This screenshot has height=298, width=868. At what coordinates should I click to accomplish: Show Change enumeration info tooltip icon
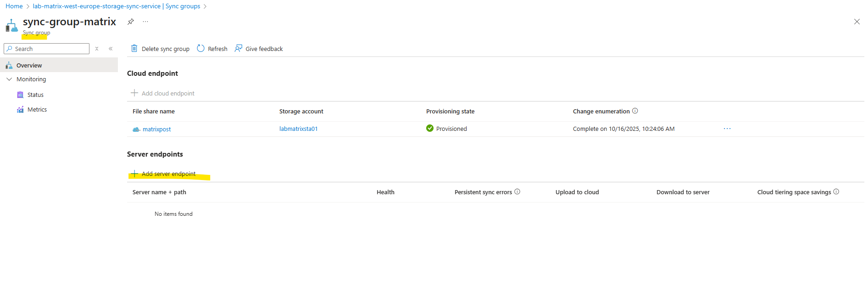(635, 111)
